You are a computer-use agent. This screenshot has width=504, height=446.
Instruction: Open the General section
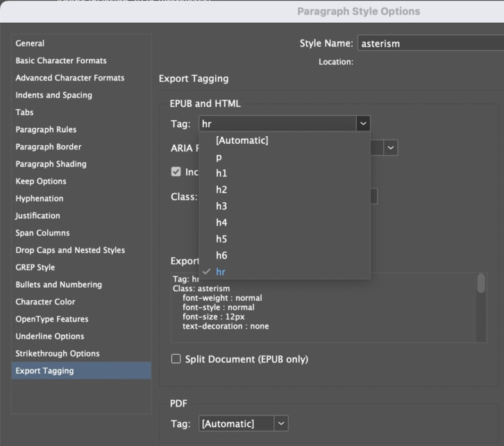tap(81, 43)
